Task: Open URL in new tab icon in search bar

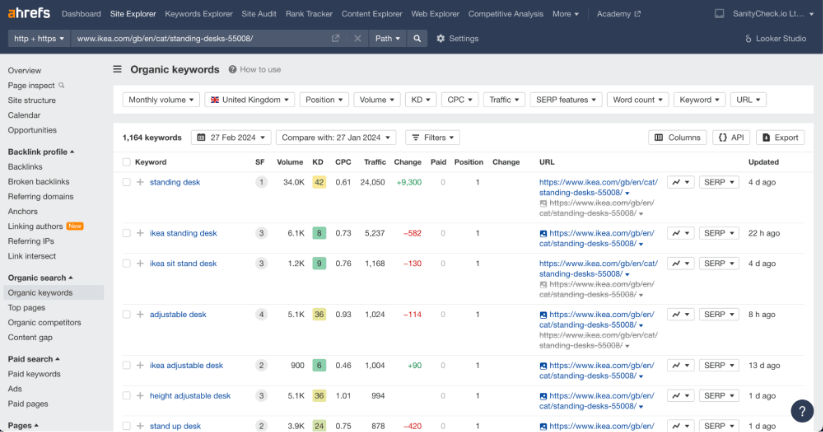Action: (x=336, y=38)
